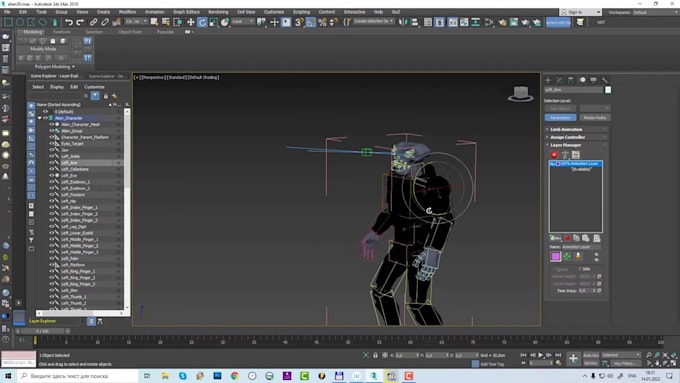Click the red Animation Mode button in Layer Manager
The width and height of the screenshot is (680, 383).
pyautogui.click(x=554, y=154)
